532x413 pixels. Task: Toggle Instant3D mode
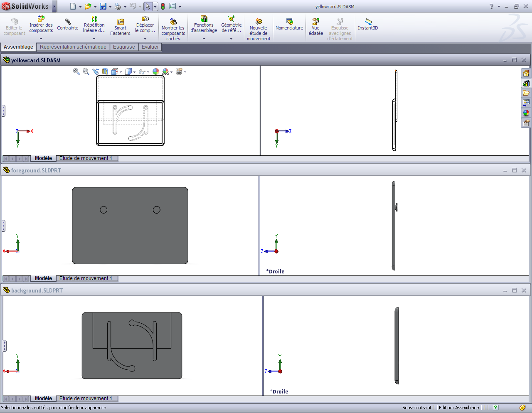(x=368, y=24)
